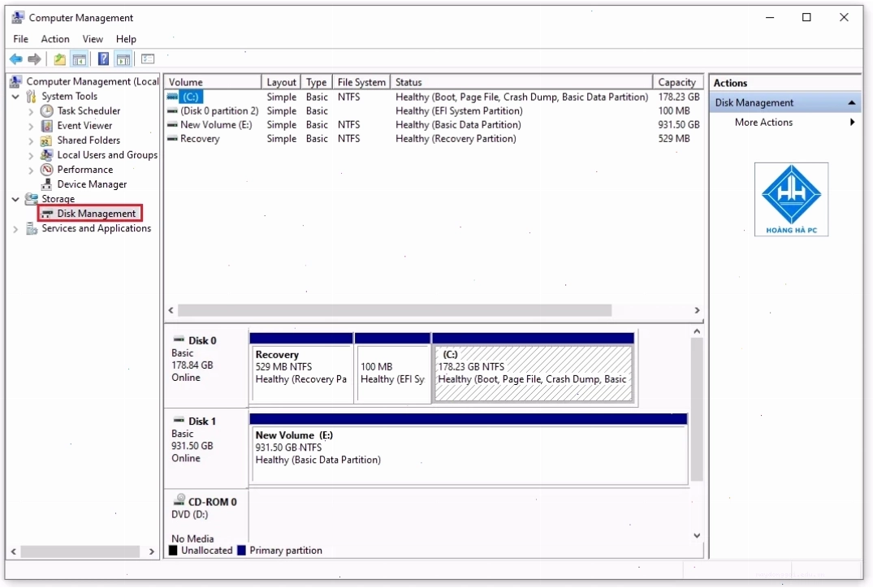Screen dimensions: 873x588
Task: Open the Action menu
Action: tap(55, 39)
